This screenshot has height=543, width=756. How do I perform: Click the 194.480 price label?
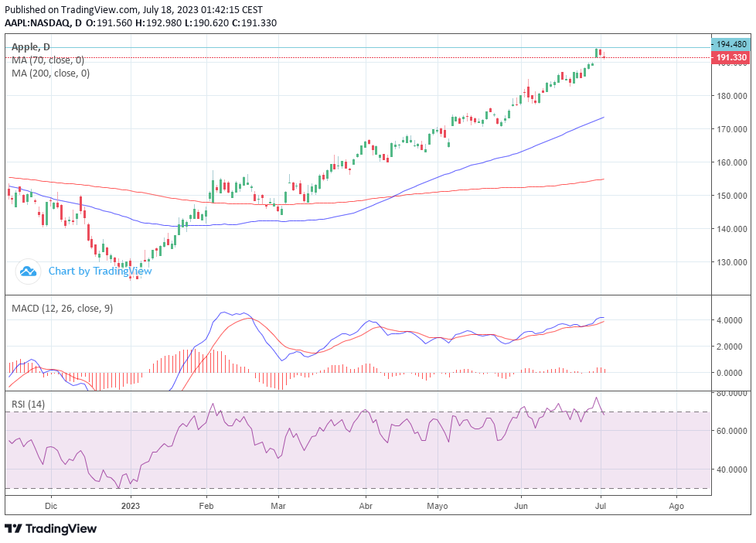pyautogui.click(x=731, y=44)
